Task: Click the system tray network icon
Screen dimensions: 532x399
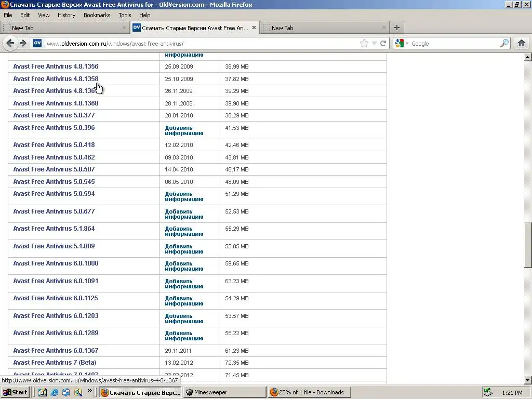Action: pos(488,393)
